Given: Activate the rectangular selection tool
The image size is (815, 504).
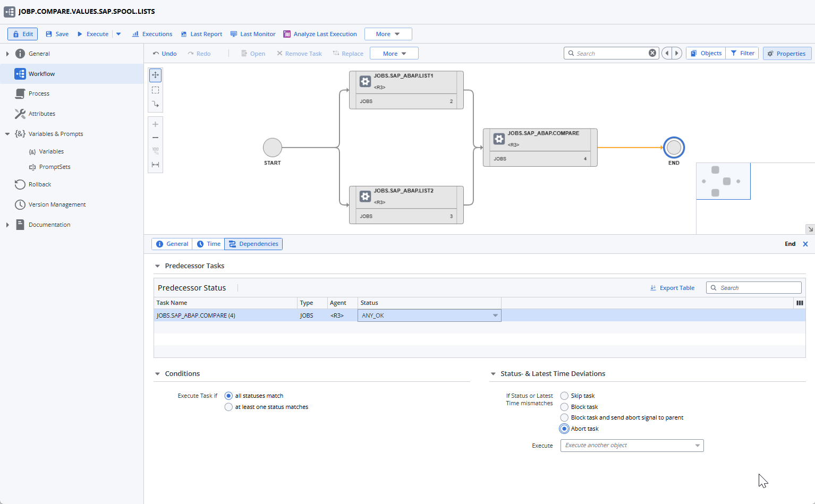Looking at the screenshot, I should point(155,90).
